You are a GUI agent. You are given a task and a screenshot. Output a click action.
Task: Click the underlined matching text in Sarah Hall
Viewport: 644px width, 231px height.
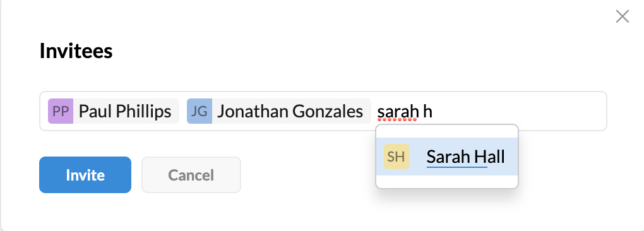[x=457, y=157]
